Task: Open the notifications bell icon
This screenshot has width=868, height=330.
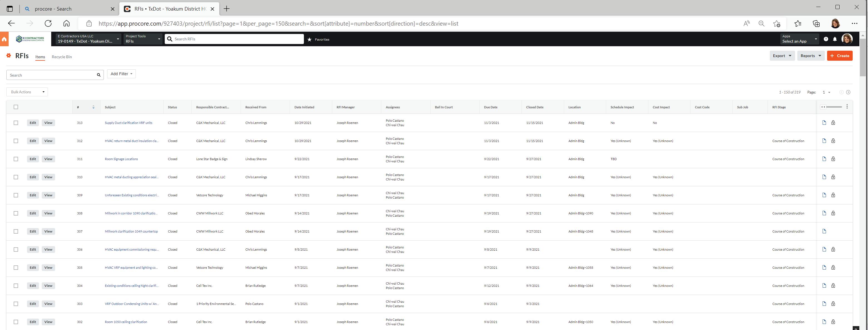Action: [x=835, y=39]
